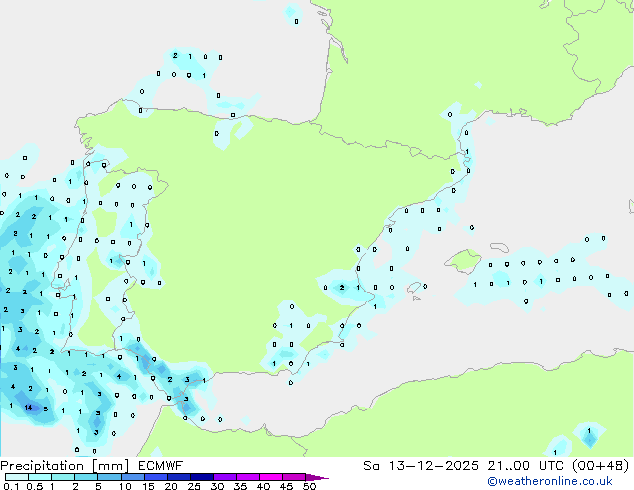Viewport: 634px width, 490px height.
Task: Select the 25–30 mm legend color swatch
Action: coord(201,477)
